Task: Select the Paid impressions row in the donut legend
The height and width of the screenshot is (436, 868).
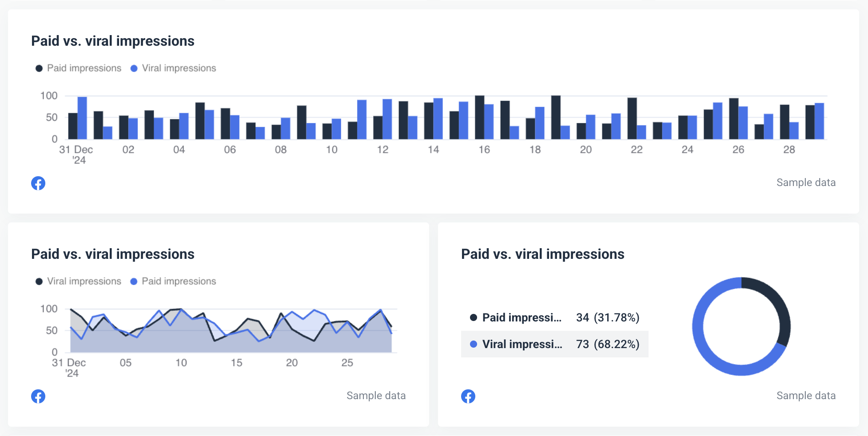Action: coord(554,317)
